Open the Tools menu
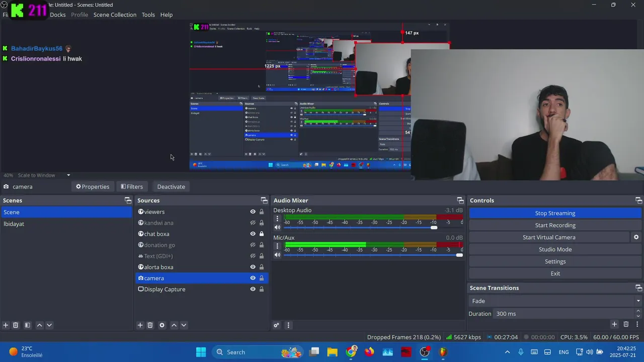 (148, 15)
